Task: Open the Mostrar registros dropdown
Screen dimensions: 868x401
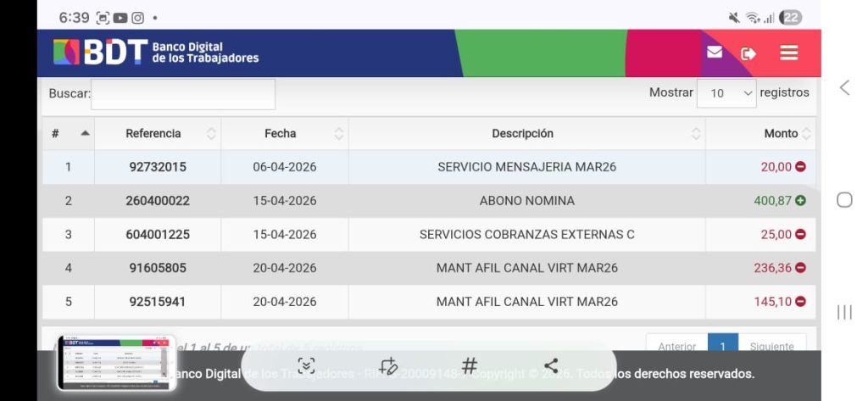Action: pos(726,93)
